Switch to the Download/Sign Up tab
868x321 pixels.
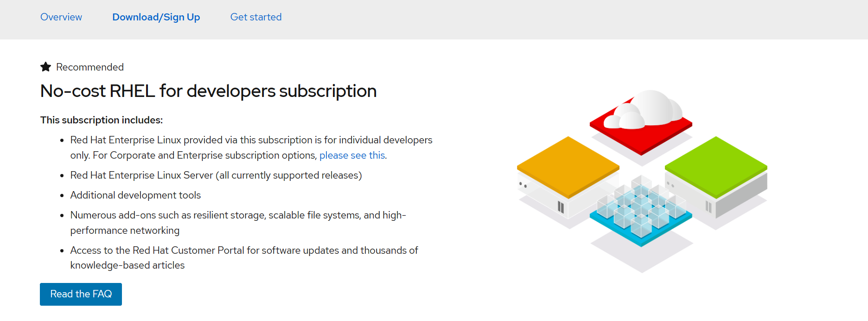click(x=156, y=17)
